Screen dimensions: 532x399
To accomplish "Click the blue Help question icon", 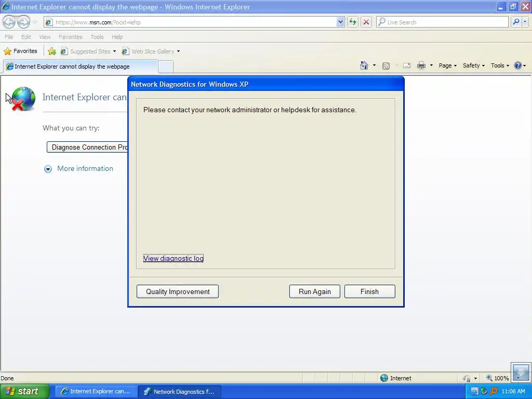I will tap(518, 65).
